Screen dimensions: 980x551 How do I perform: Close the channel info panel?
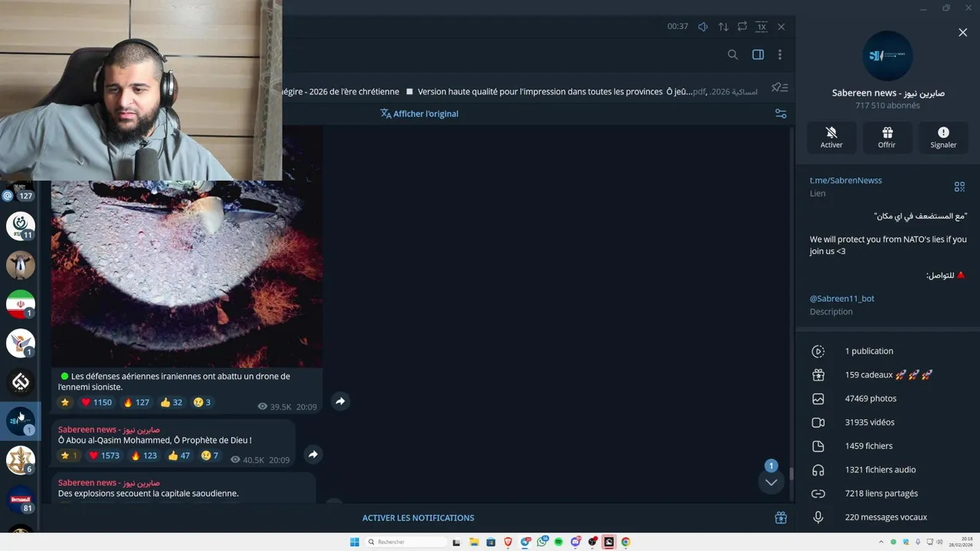point(962,32)
